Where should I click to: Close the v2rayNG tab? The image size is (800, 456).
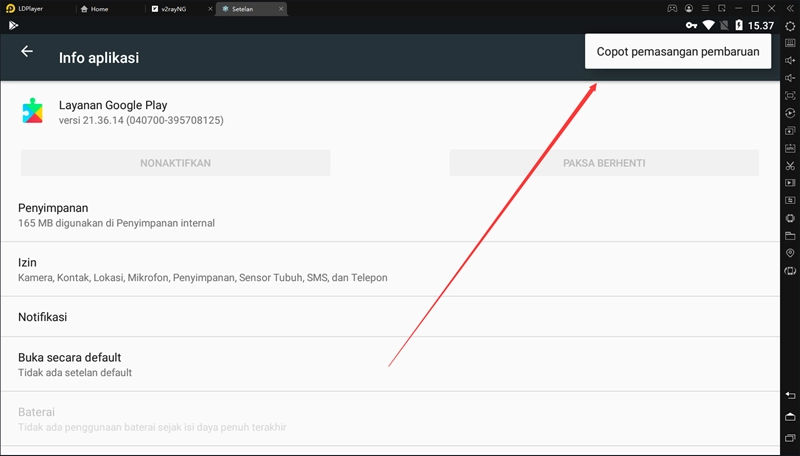pos(210,9)
